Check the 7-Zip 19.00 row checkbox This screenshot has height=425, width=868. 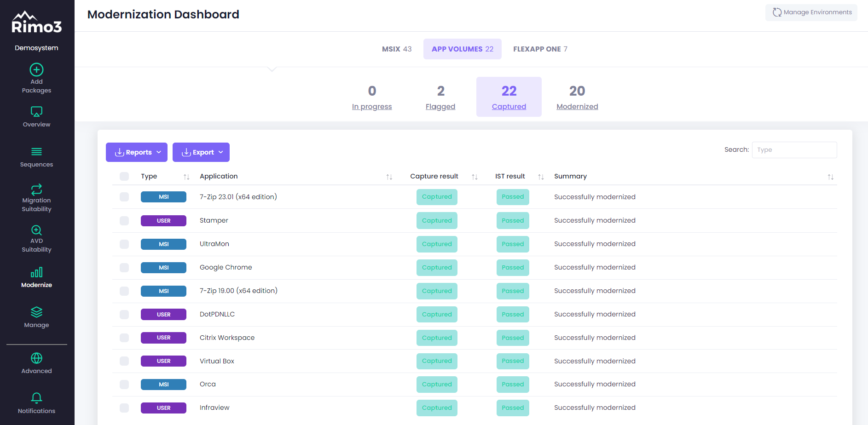124,291
